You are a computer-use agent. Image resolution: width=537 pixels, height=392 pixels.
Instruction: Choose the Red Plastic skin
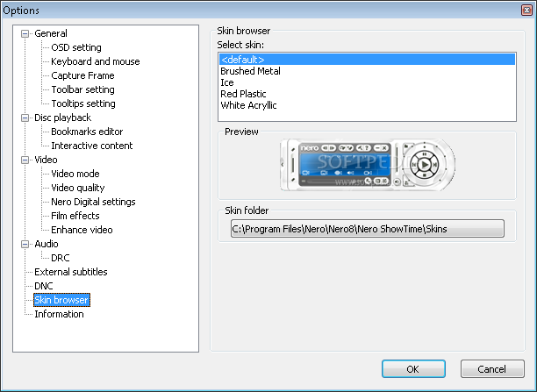(367, 94)
